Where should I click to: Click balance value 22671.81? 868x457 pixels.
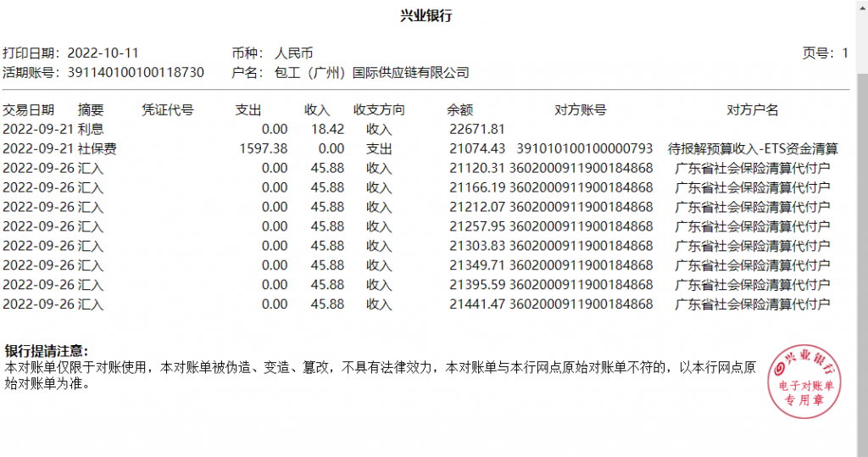[477, 130]
